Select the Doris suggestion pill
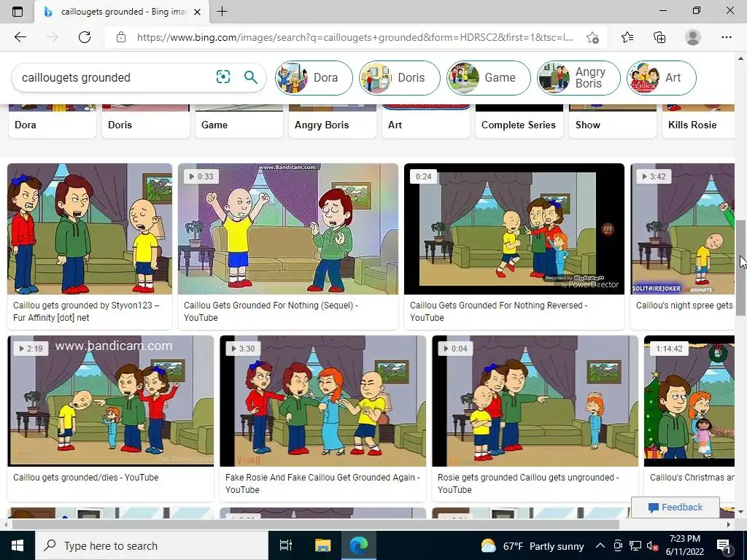Viewport: 747px width, 560px height. 400,77
